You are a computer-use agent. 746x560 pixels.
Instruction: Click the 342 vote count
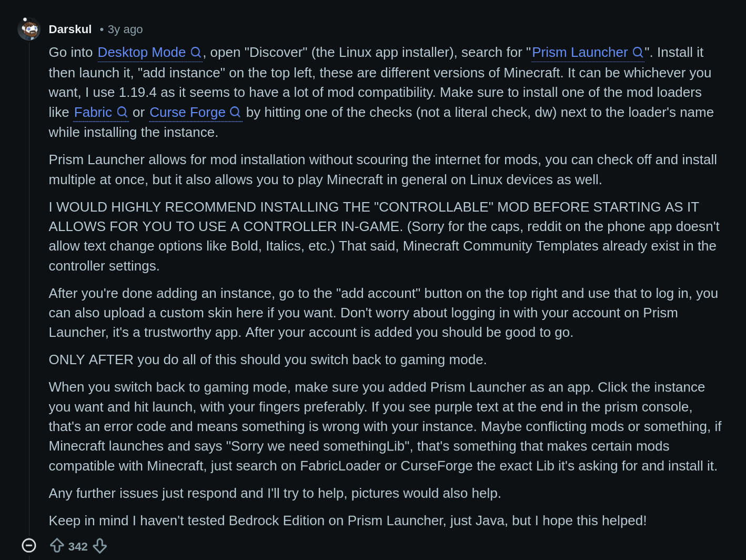coord(78,546)
